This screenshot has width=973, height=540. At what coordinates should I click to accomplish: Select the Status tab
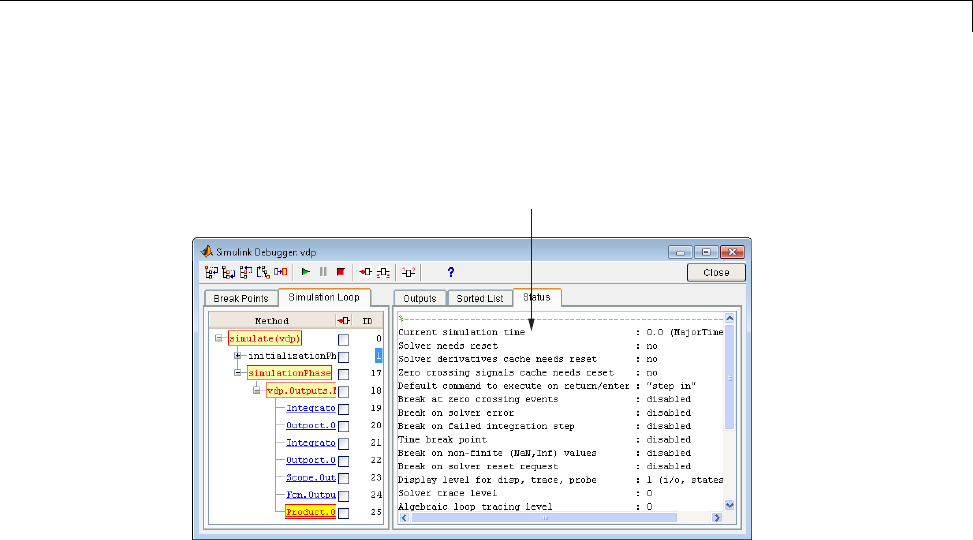tap(537, 297)
